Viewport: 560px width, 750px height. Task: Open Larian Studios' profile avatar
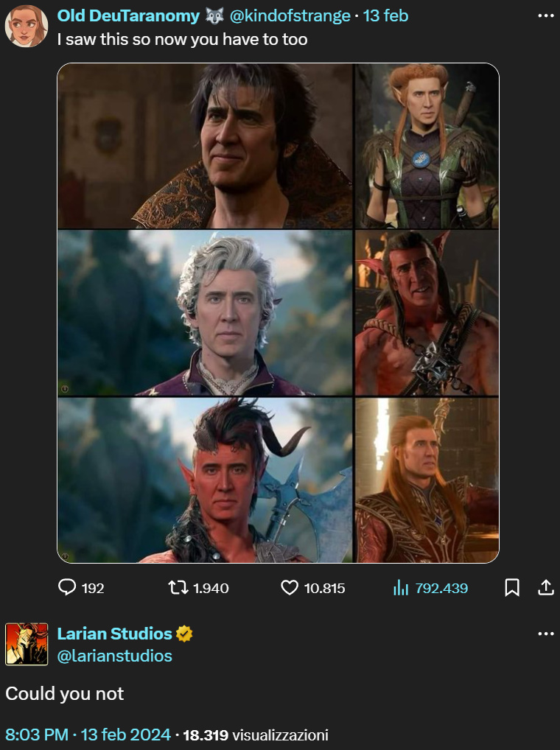pyautogui.click(x=27, y=644)
